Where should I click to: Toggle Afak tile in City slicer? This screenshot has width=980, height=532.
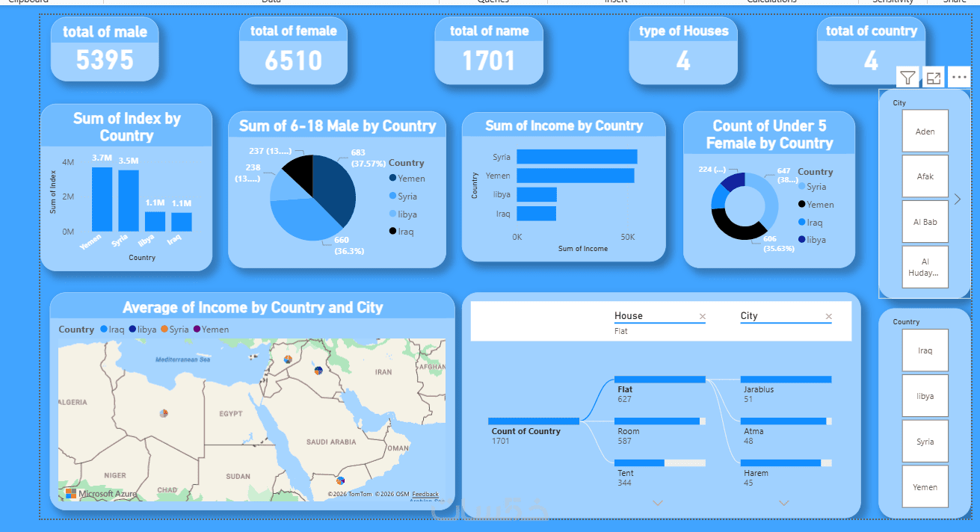925,176
